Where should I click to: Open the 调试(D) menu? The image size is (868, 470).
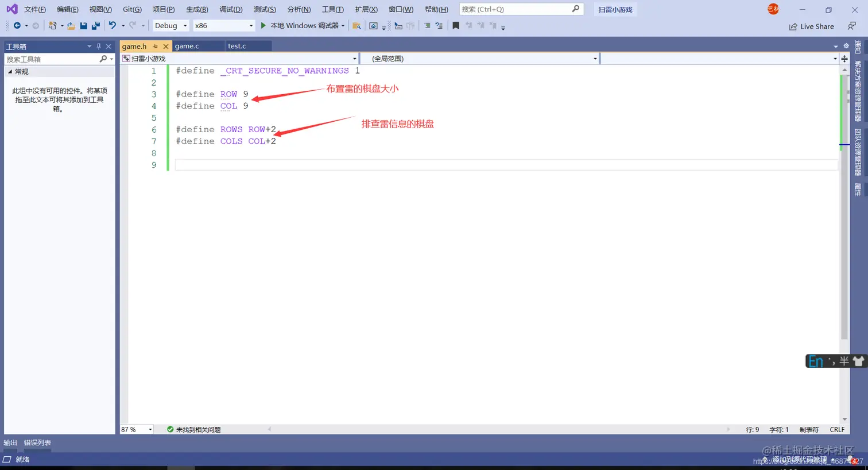pos(231,9)
